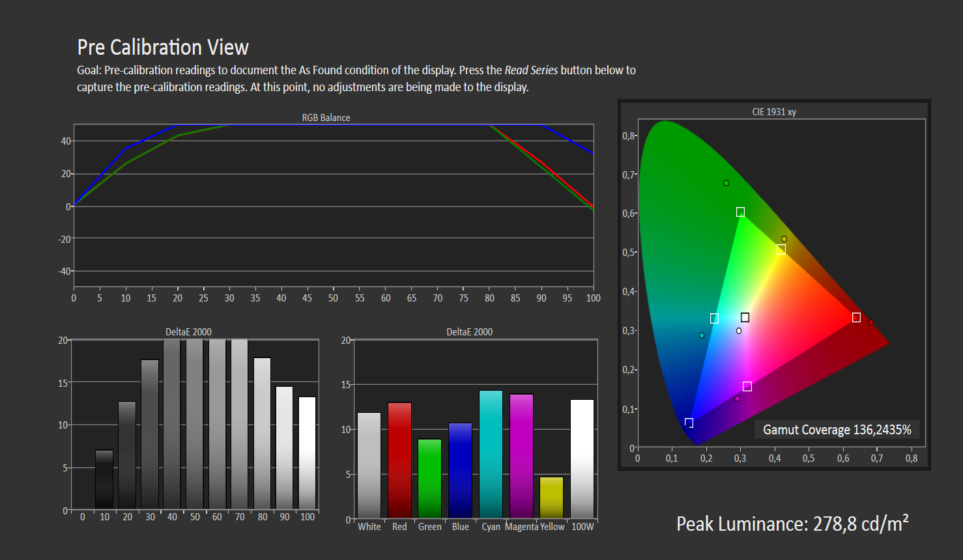963x560 pixels.
Task: Pick the cyan target square in CIE diagram
Action: point(714,318)
